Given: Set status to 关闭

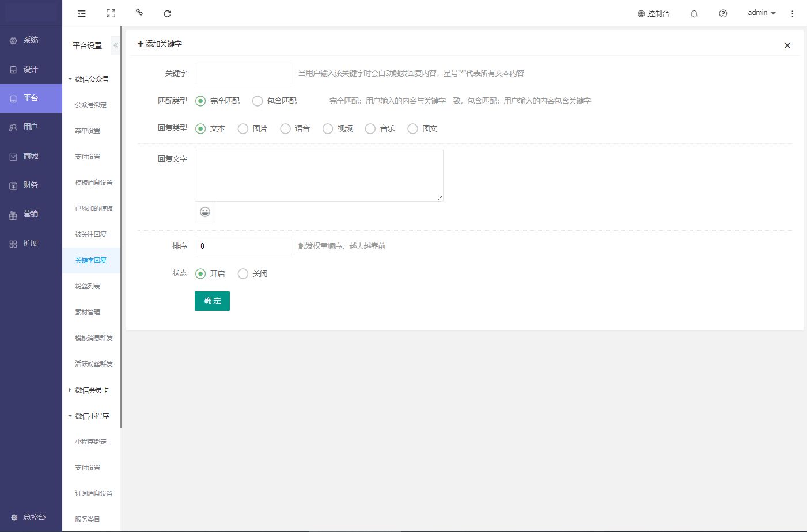Looking at the screenshot, I should coord(243,274).
